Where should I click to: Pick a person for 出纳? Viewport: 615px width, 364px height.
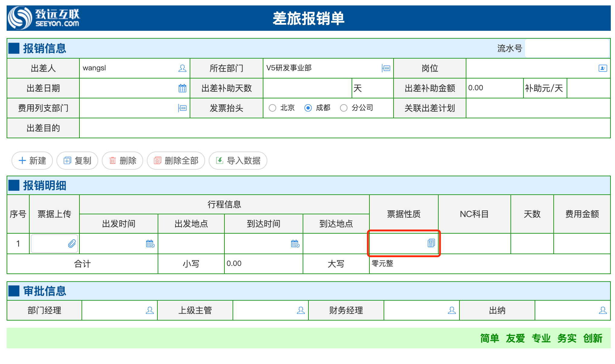(x=603, y=310)
